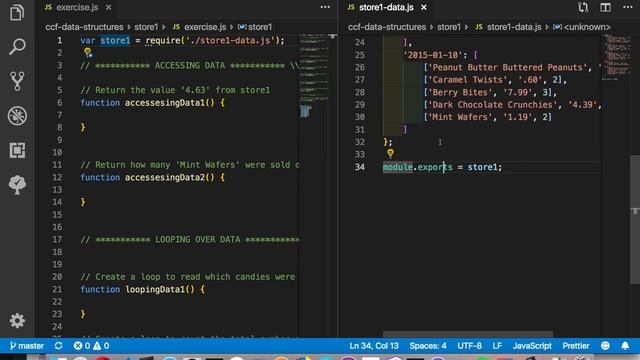
Task: Change the LF end of line sequence
Action: pyautogui.click(x=497, y=346)
